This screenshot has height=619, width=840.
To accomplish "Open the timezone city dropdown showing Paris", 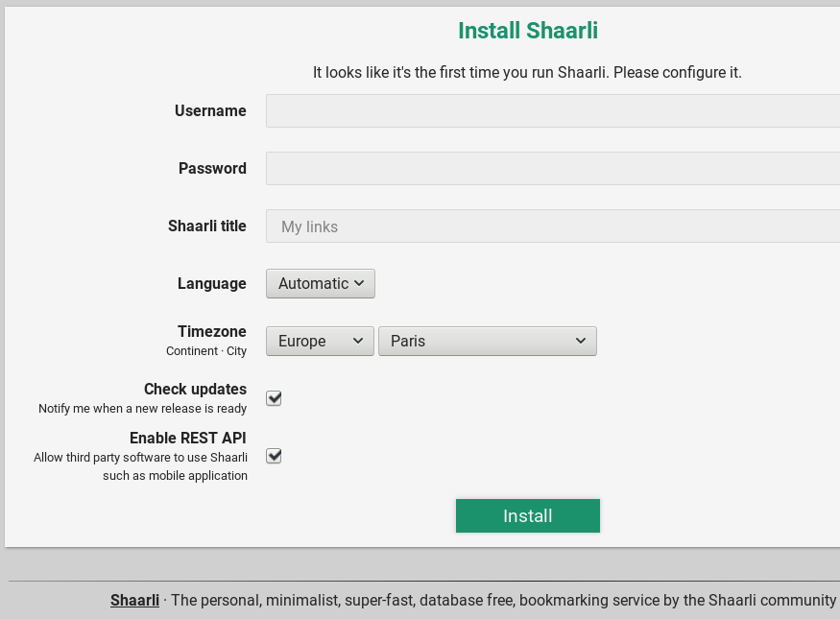I will pos(487,341).
